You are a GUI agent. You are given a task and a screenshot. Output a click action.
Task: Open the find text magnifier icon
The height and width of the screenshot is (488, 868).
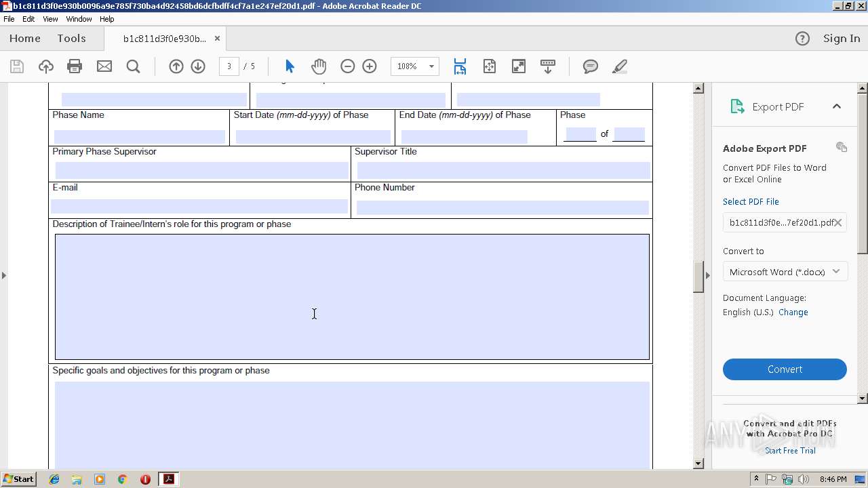click(x=134, y=66)
